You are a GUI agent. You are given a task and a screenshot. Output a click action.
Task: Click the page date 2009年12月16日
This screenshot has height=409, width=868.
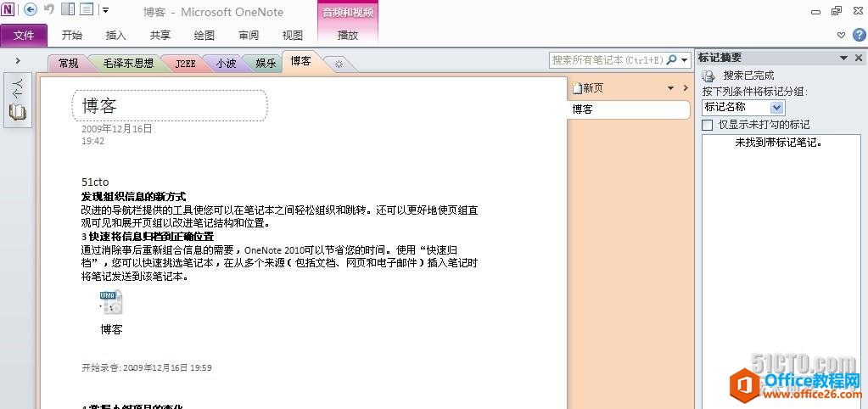pos(117,129)
